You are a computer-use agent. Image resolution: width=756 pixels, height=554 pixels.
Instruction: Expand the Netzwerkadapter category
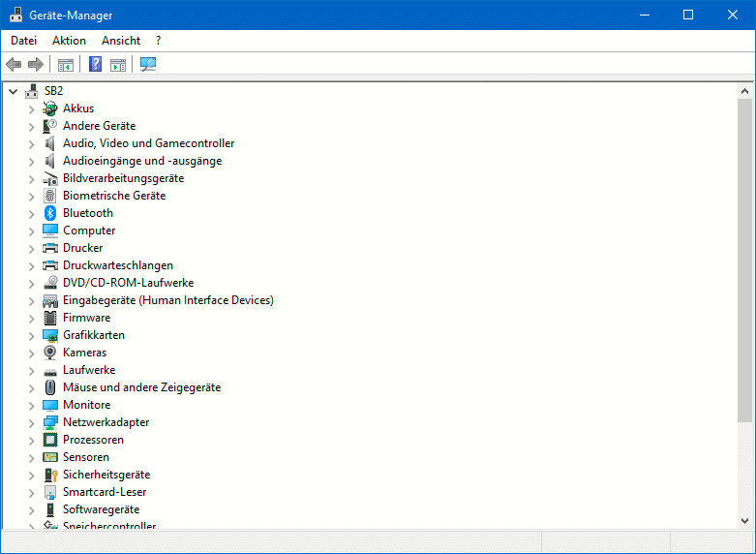(x=31, y=423)
